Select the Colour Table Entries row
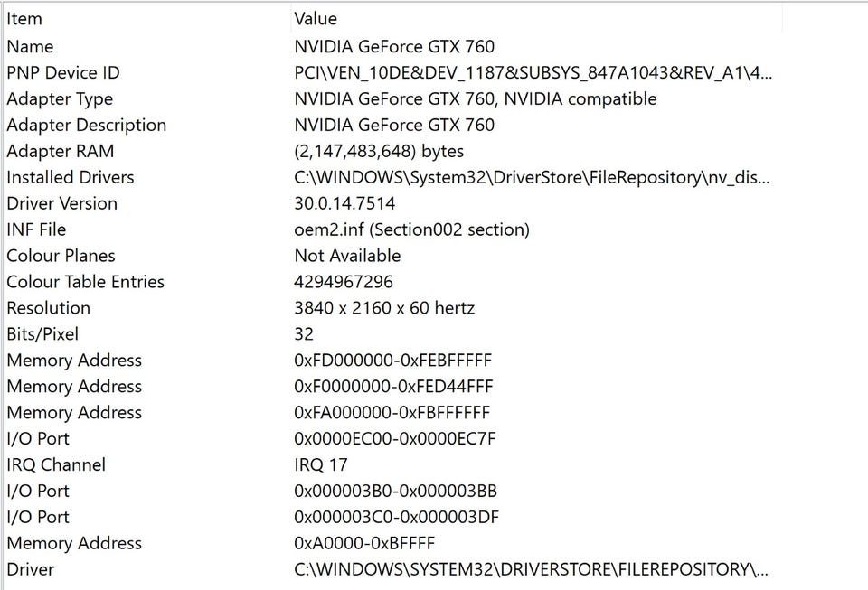 (x=85, y=282)
